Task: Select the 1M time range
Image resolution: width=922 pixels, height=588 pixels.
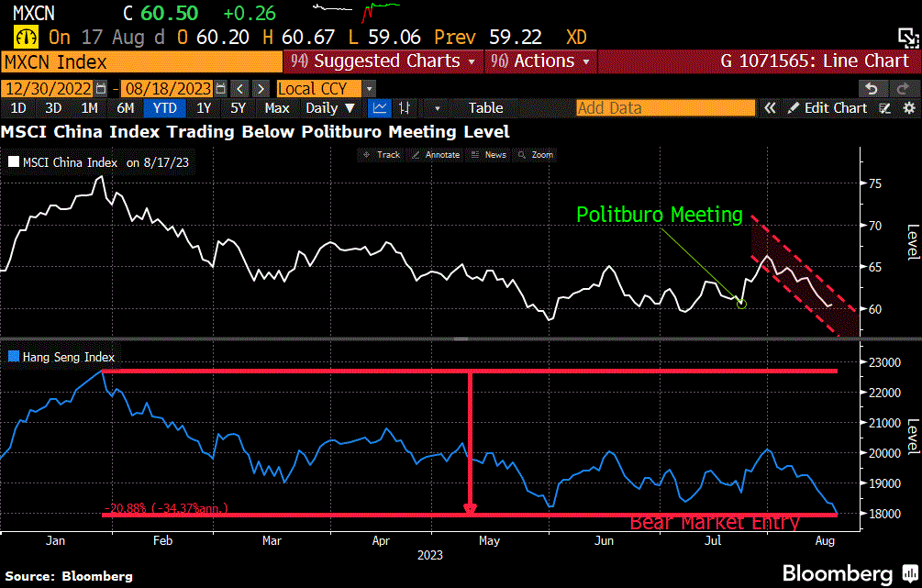Action: coord(89,108)
